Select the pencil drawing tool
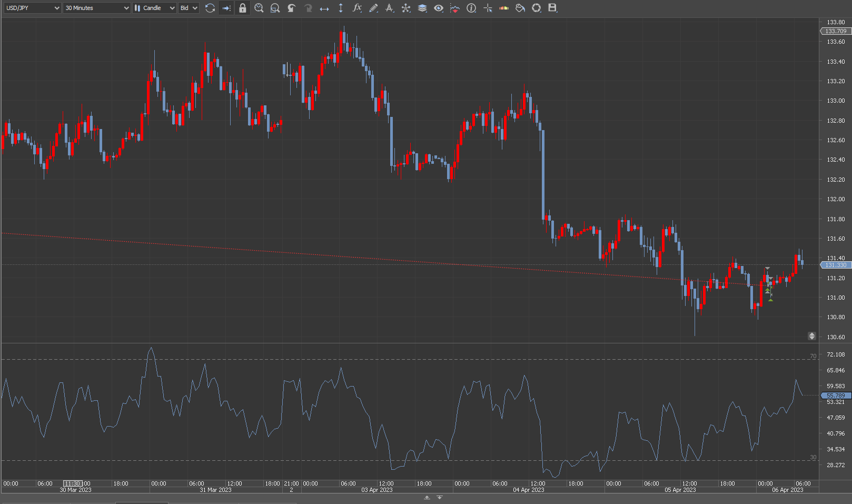This screenshot has width=852, height=504. coord(373,8)
